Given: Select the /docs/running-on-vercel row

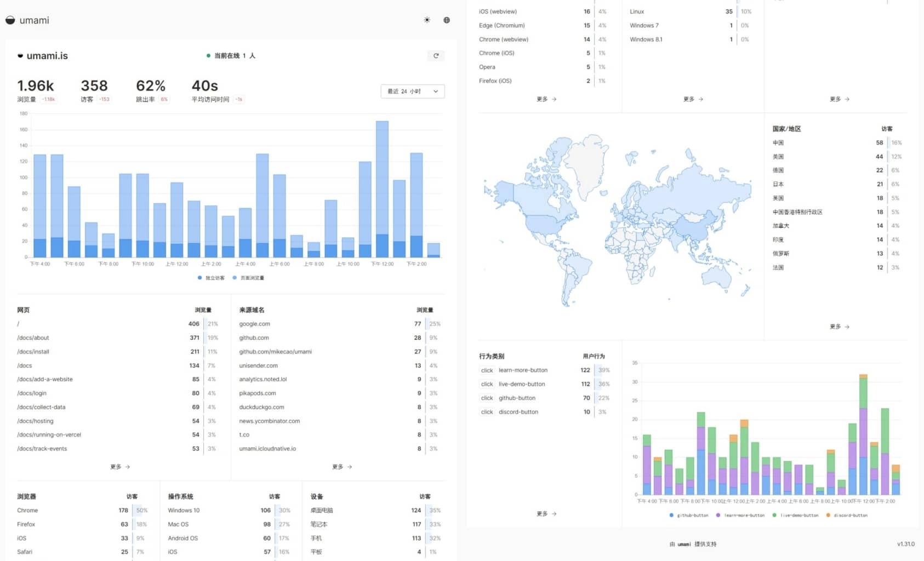Looking at the screenshot, I should (118, 434).
